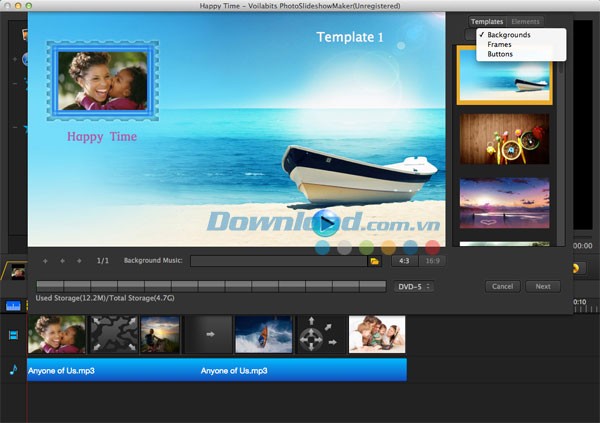600x423 pixels.
Task: Click the Cancel button
Action: [503, 287]
